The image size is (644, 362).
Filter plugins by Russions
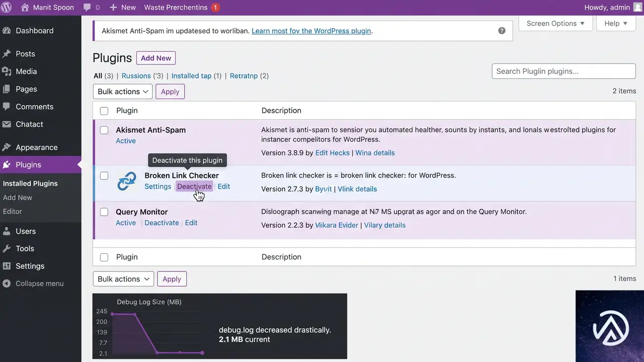coord(136,76)
